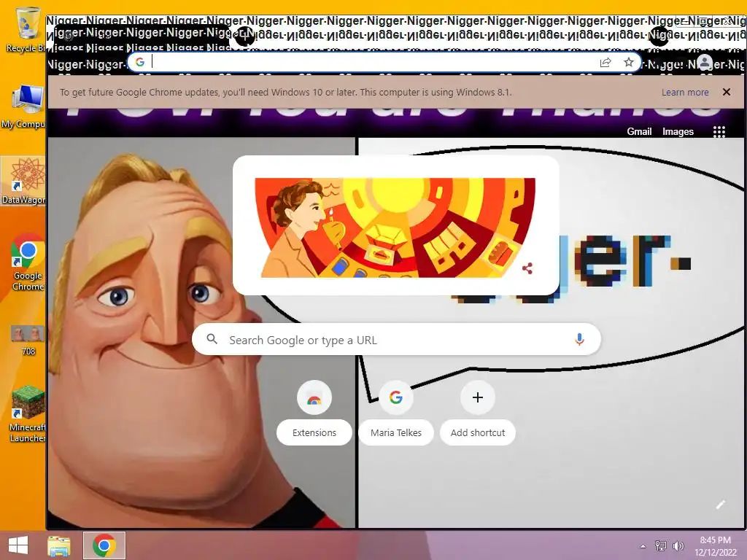The width and height of the screenshot is (747, 560).
Task: Open the Extensions shortcut tile
Action: (x=314, y=413)
